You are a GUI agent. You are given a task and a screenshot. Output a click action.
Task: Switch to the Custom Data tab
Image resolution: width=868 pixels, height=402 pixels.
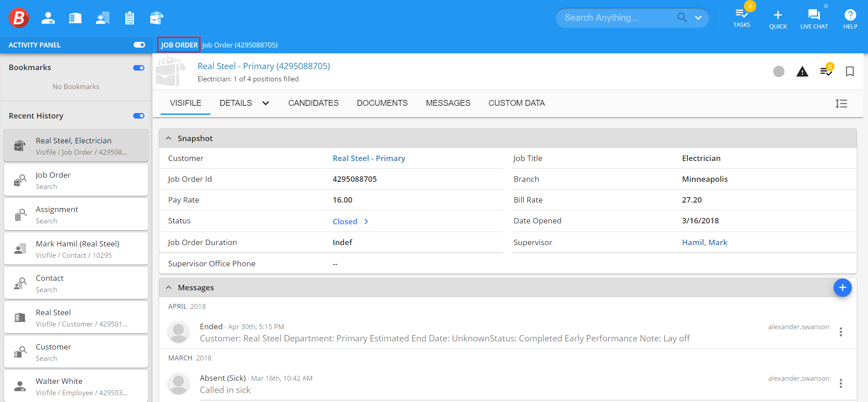517,103
